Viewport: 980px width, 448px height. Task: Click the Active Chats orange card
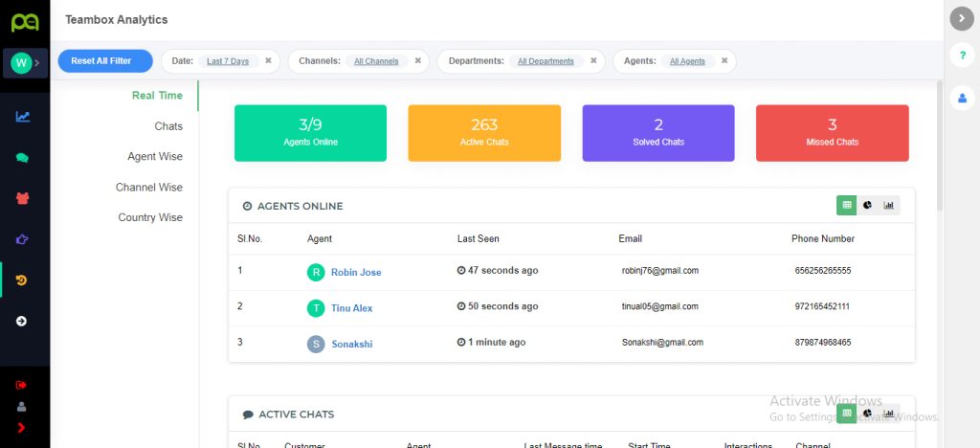484,133
